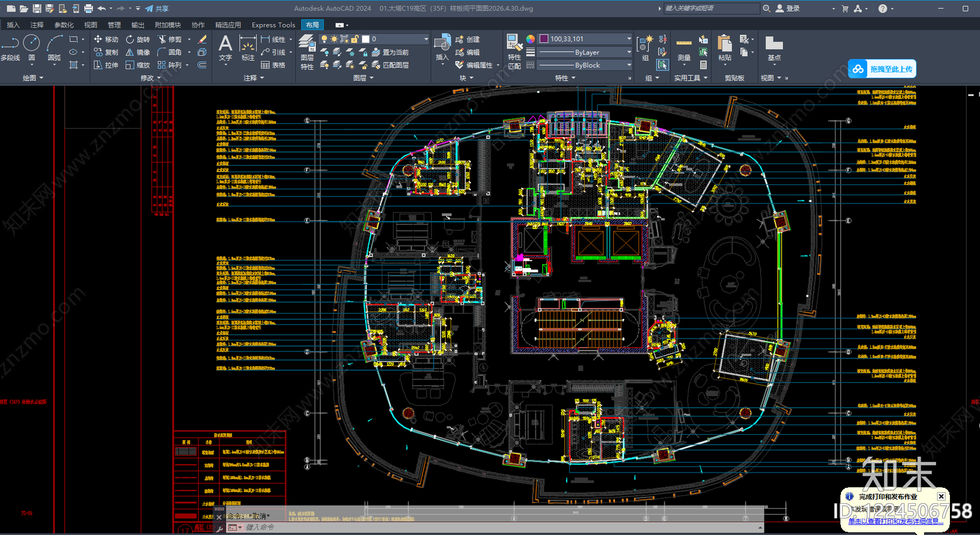Activate the Trim (修剪) tool
The image size is (980, 535).
pos(170,39)
